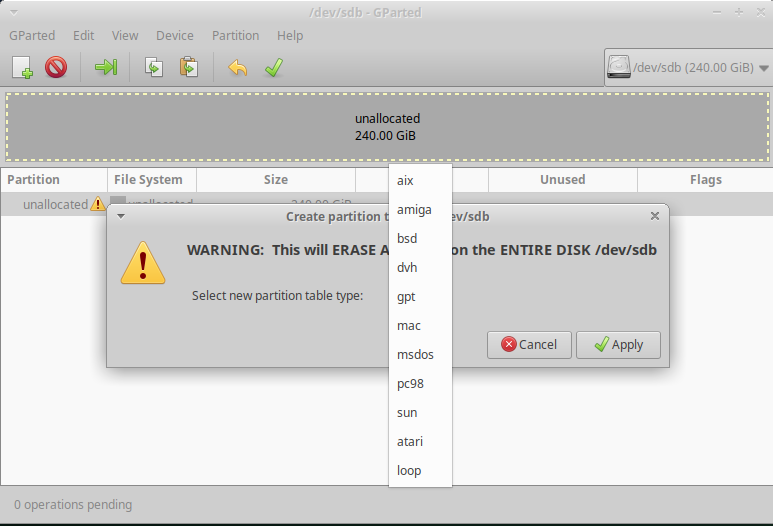Open the Device menu

coord(175,35)
